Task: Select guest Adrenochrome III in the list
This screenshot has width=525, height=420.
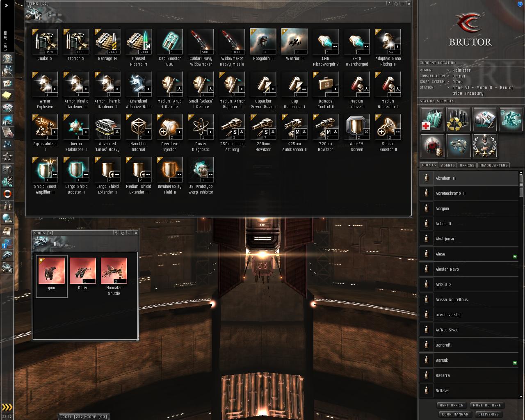Action: [x=469, y=193]
